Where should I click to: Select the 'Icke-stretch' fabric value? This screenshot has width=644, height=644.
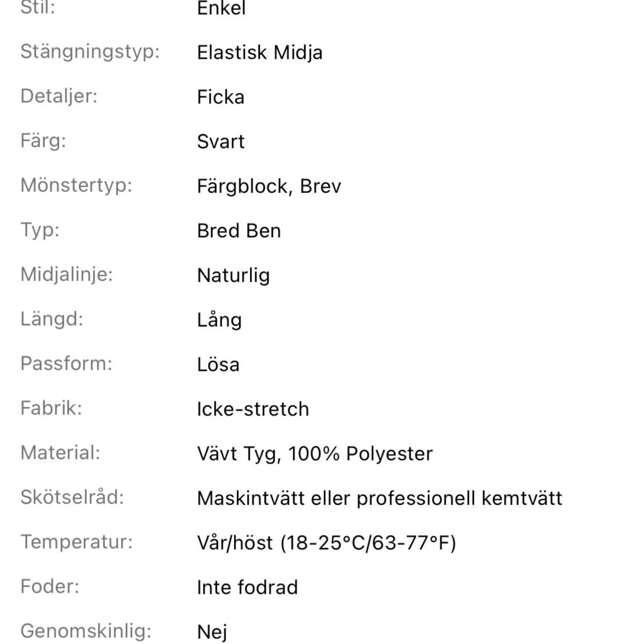pyautogui.click(x=253, y=409)
